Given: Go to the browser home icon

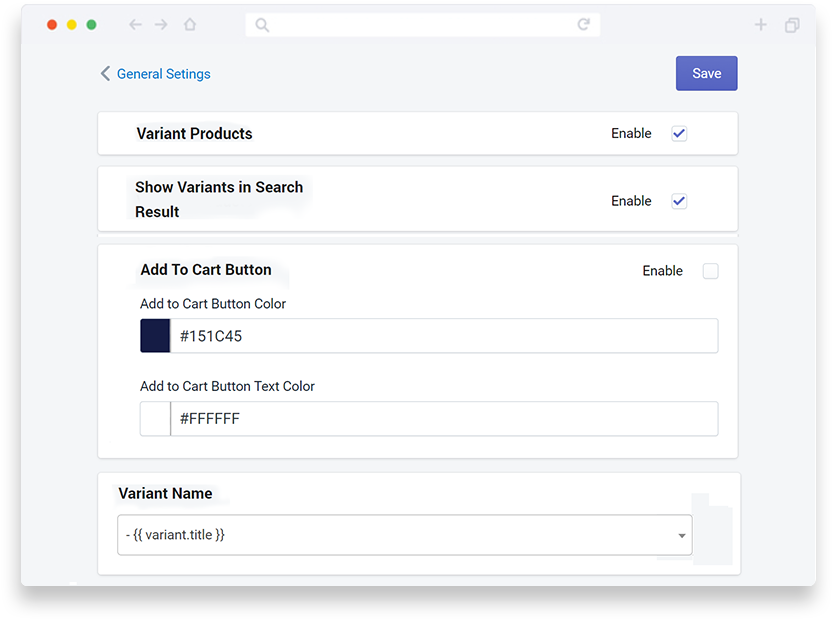Looking at the screenshot, I should click(190, 24).
